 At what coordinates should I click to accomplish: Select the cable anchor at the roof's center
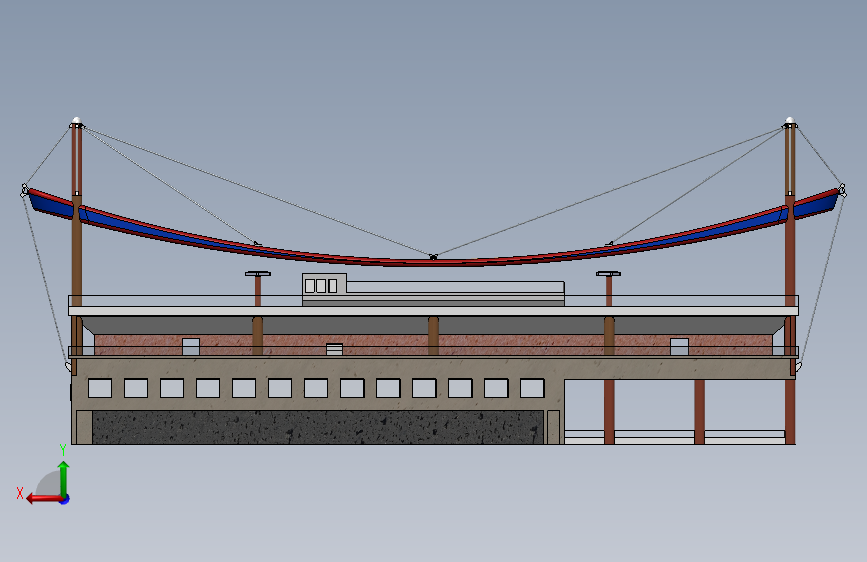click(x=434, y=257)
